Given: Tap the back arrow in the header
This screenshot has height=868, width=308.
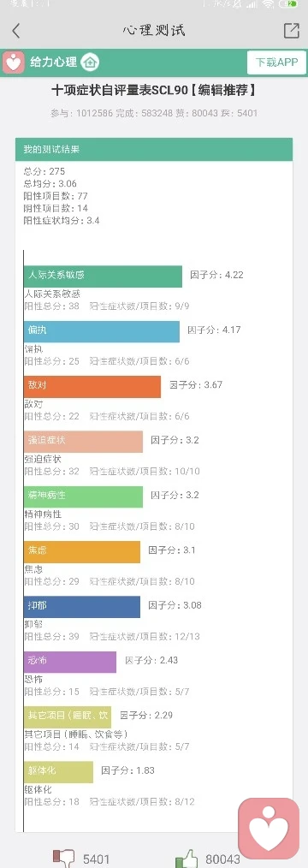Looking at the screenshot, I should (16, 31).
